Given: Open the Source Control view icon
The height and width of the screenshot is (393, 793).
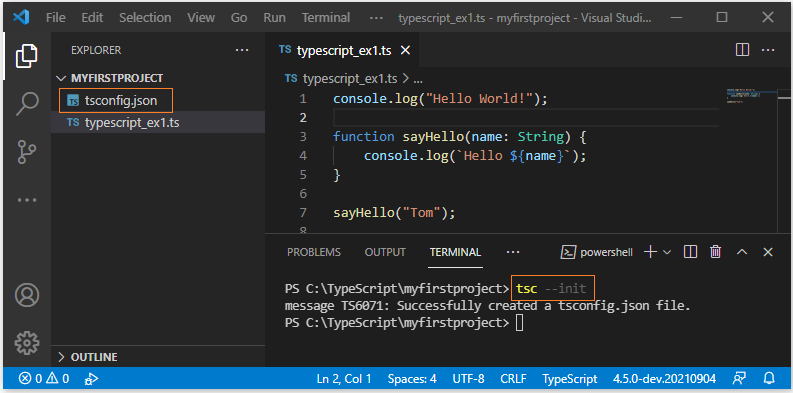Looking at the screenshot, I should [x=27, y=152].
